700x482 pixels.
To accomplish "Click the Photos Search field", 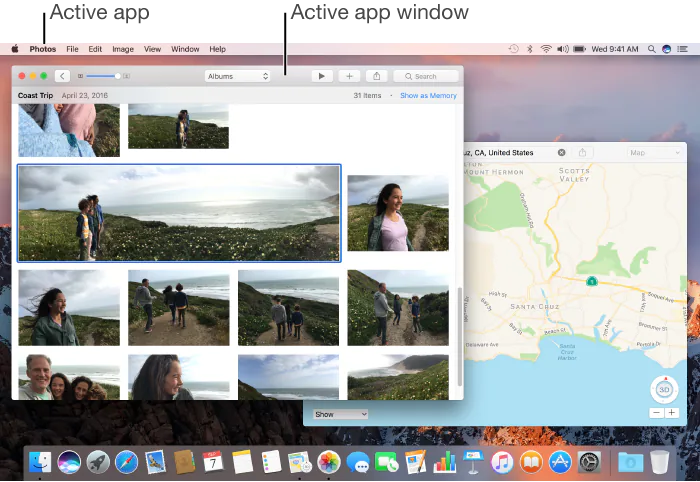I will 426,76.
